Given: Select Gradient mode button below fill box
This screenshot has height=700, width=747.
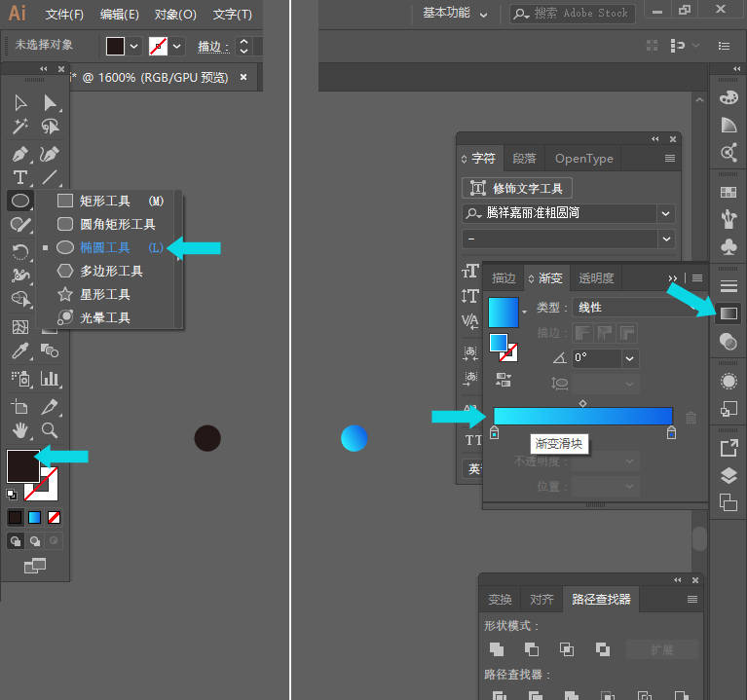Looking at the screenshot, I should (x=34, y=518).
